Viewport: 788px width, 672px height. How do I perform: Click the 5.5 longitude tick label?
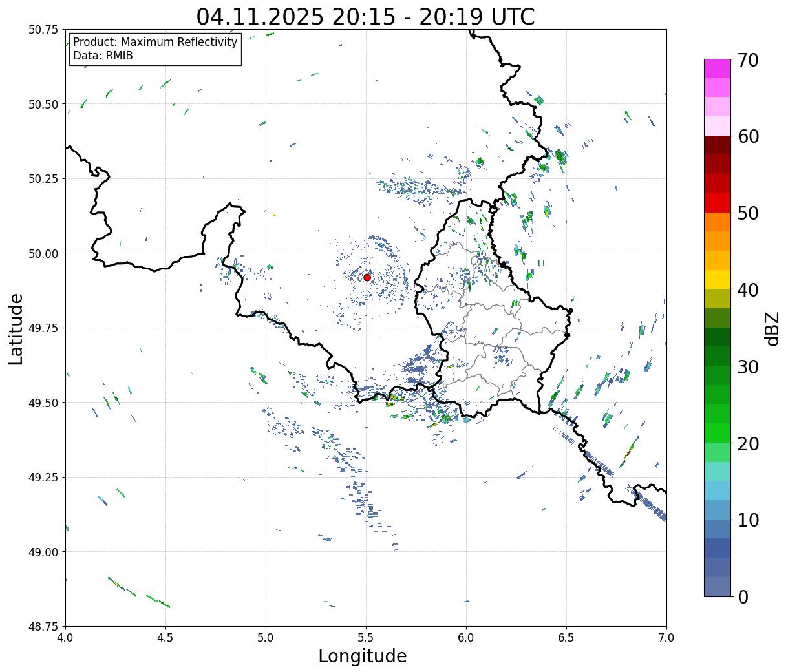click(366, 638)
